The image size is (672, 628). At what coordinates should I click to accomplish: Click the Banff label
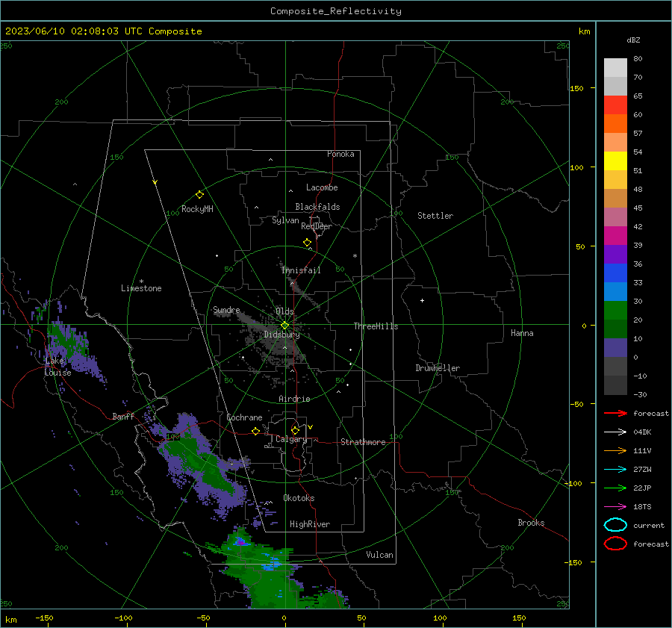coord(123,416)
